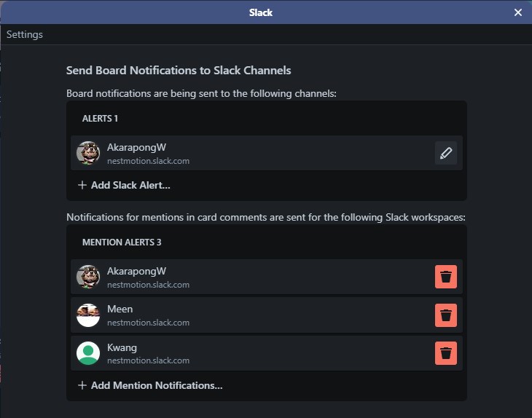Image resolution: width=532 pixels, height=418 pixels.
Task: Click the Mention Alerts 3 section header
Action: pos(122,242)
